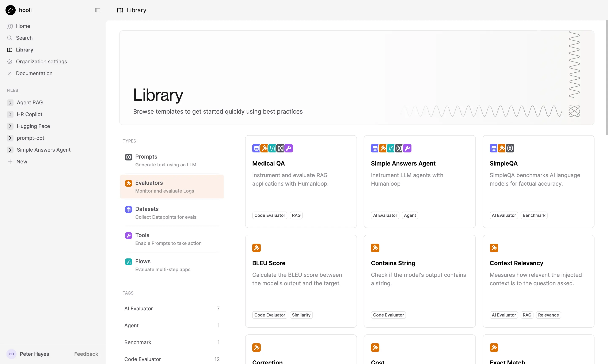This screenshot has height=364, width=608.
Task: Open the Documentation link
Action: point(34,73)
